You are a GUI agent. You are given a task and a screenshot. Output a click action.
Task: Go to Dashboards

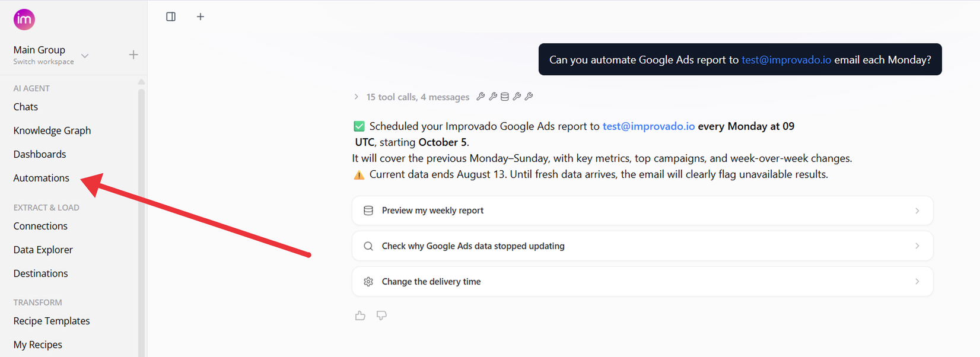[40, 154]
